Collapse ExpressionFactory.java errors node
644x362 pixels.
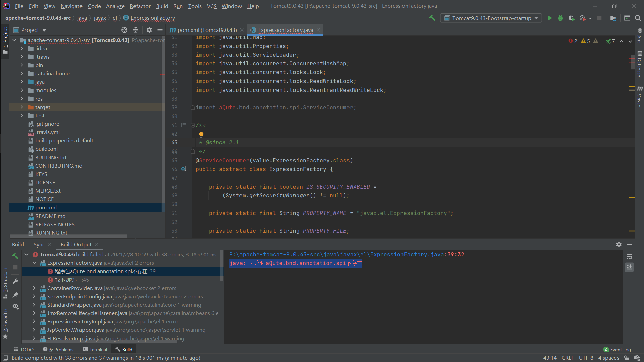(34, 263)
